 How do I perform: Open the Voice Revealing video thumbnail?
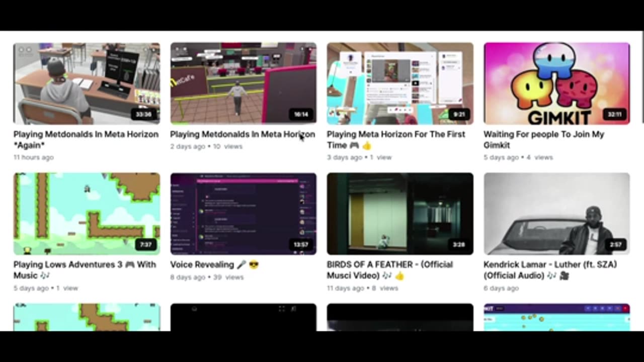[243, 214]
